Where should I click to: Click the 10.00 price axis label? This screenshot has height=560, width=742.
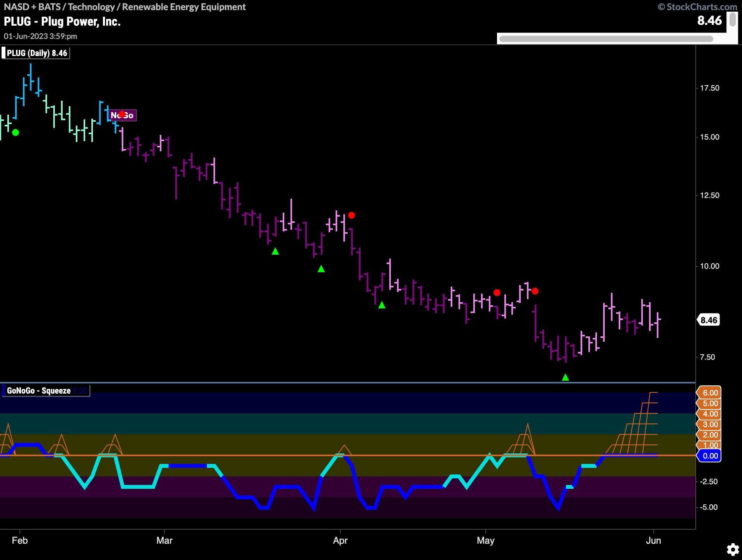pyautogui.click(x=710, y=266)
